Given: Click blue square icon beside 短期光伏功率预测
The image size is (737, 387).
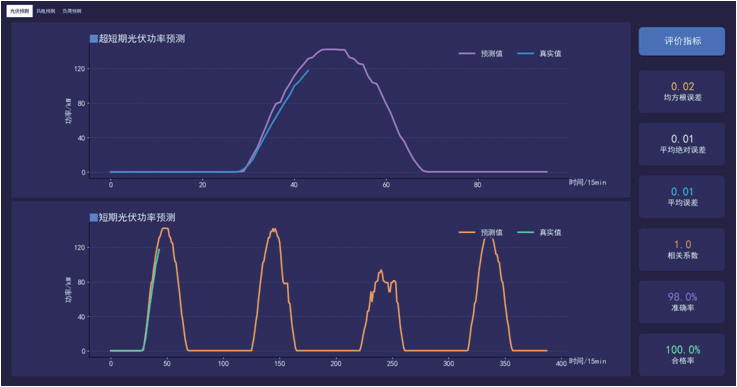Looking at the screenshot, I should 94,218.
